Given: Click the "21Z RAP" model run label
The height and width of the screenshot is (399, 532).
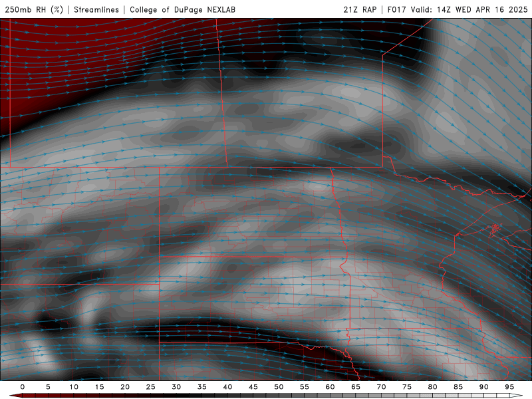Looking at the screenshot, I should point(360,9).
